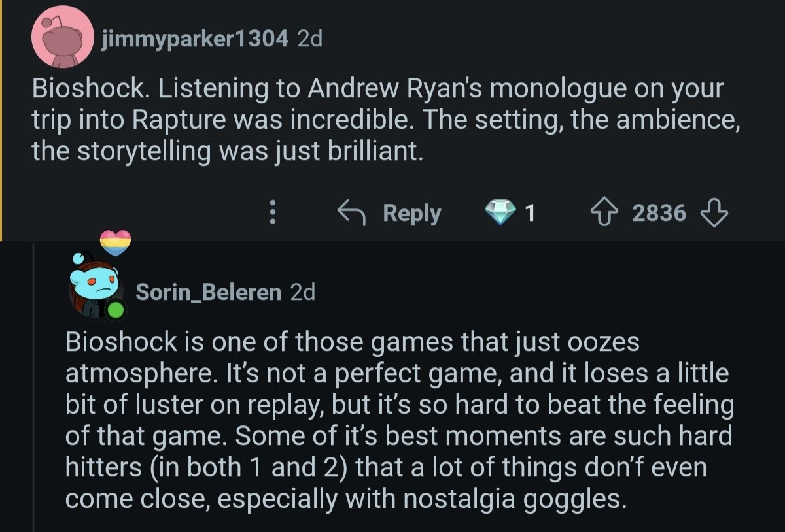Visit the Sorin_Beleren username profile link
This screenshot has width=785, height=532.
click(x=208, y=292)
